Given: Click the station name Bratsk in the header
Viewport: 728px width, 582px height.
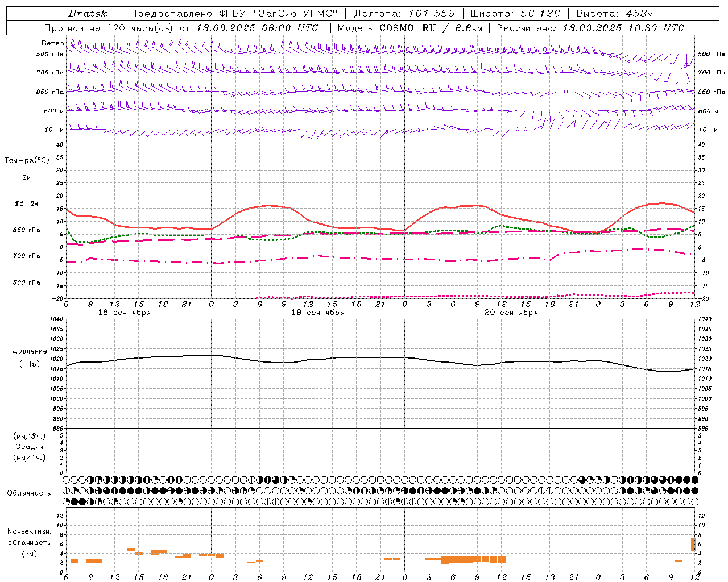Looking at the screenshot, I should pos(88,14).
